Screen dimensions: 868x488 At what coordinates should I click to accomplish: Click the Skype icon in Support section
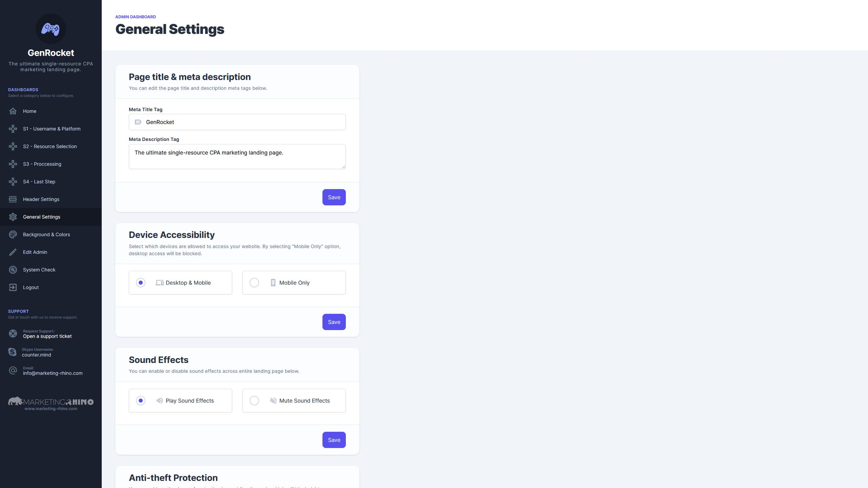pyautogui.click(x=13, y=352)
